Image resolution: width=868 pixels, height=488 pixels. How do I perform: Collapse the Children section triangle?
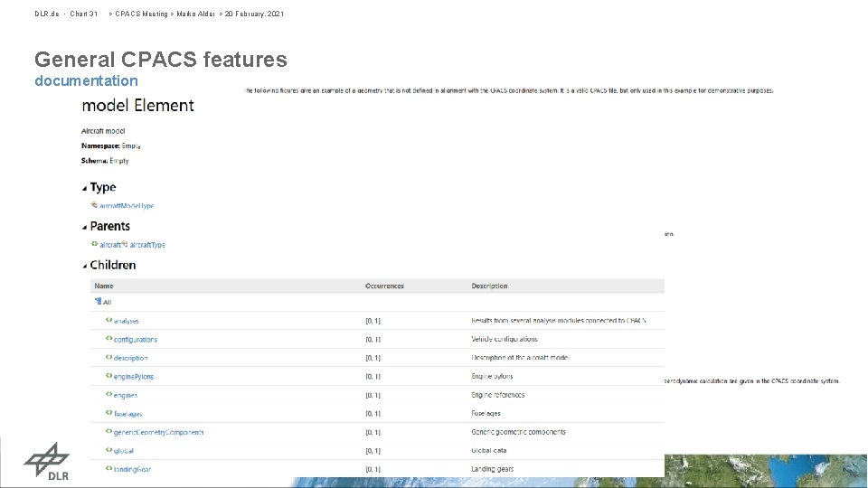85,266
